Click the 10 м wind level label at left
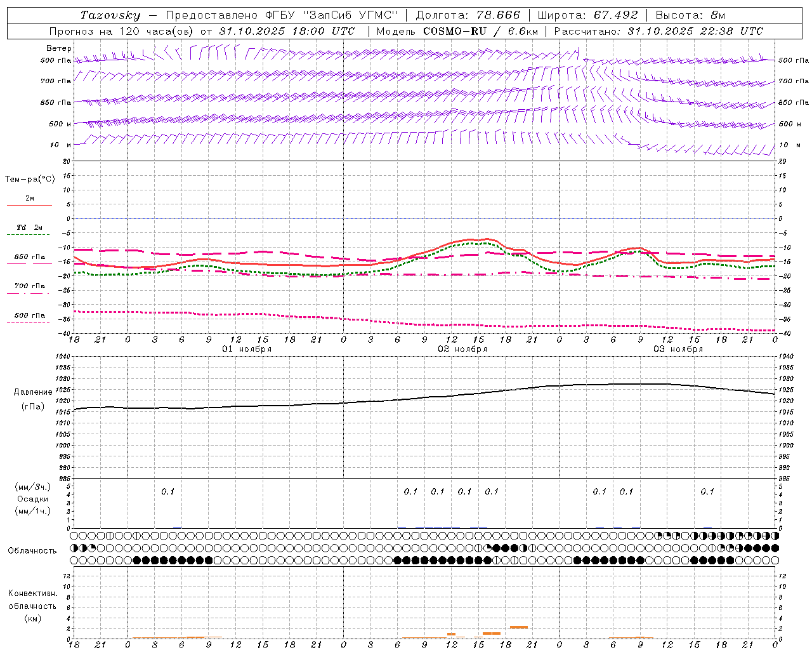 coord(61,145)
